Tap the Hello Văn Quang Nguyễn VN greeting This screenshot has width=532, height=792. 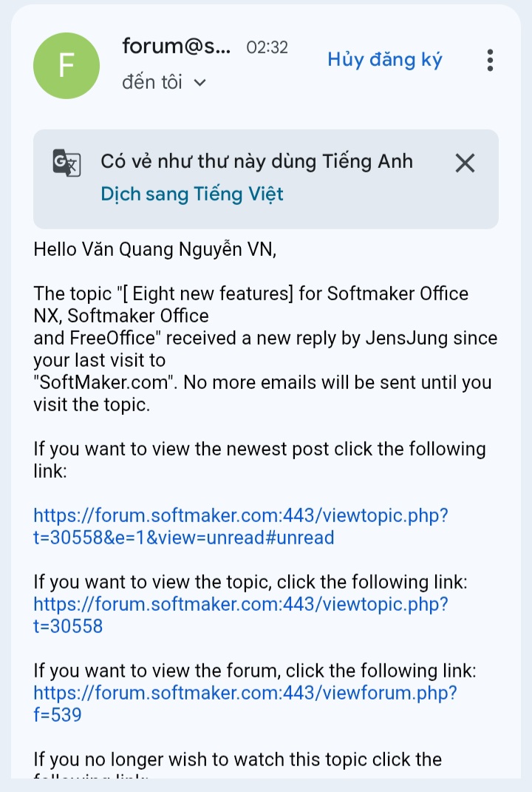(x=155, y=249)
